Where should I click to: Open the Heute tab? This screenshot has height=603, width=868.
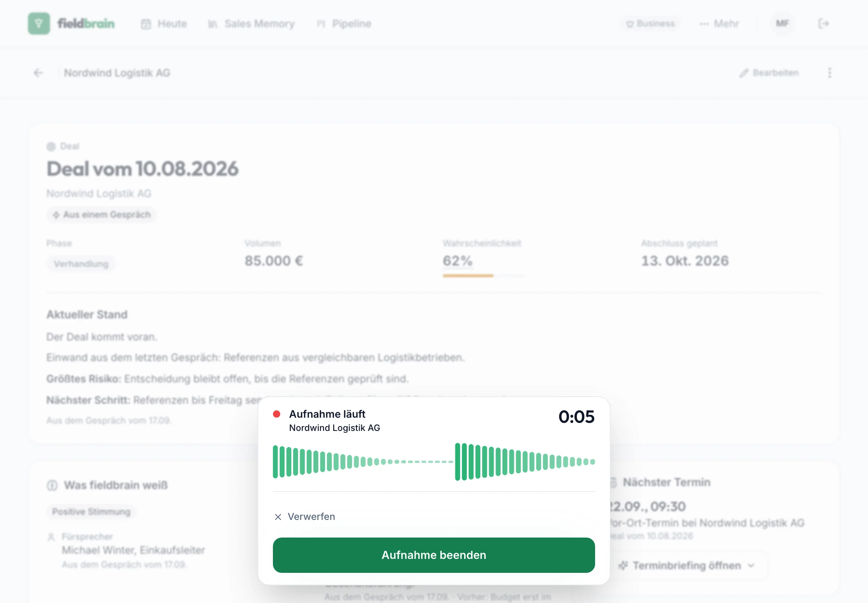click(164, 24)
